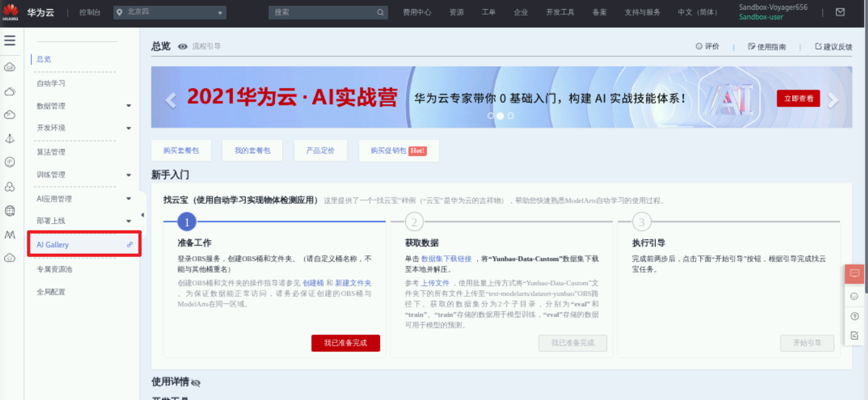Viewport: 868px width, 400px height.
Task: Expand AI应用管理 submenu arrow
Action: pyautogui.click(x=129, y=199)
